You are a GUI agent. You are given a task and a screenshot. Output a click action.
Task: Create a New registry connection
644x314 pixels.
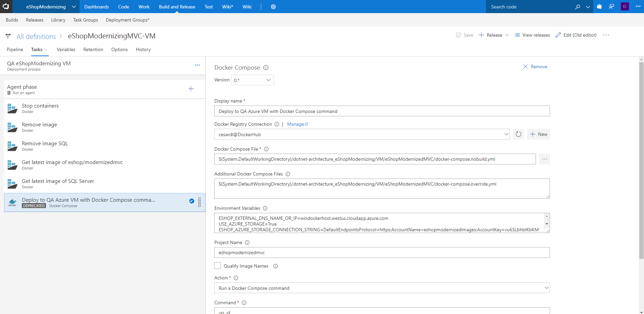coord(539,134)
